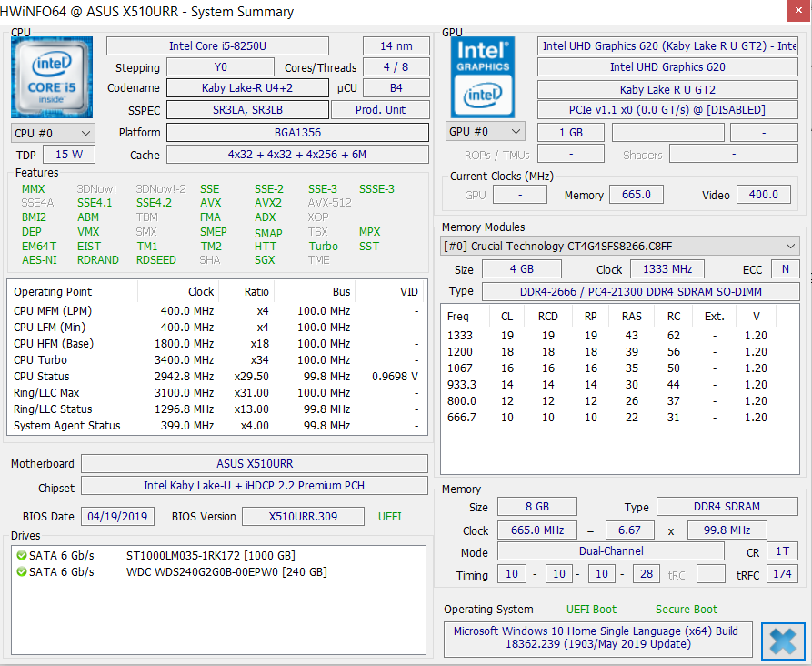Image resolution: width=812 pixels, height=666 pixels.
Task: Click the GPU memory clock 665.0 field
Action: pos(636,195)
